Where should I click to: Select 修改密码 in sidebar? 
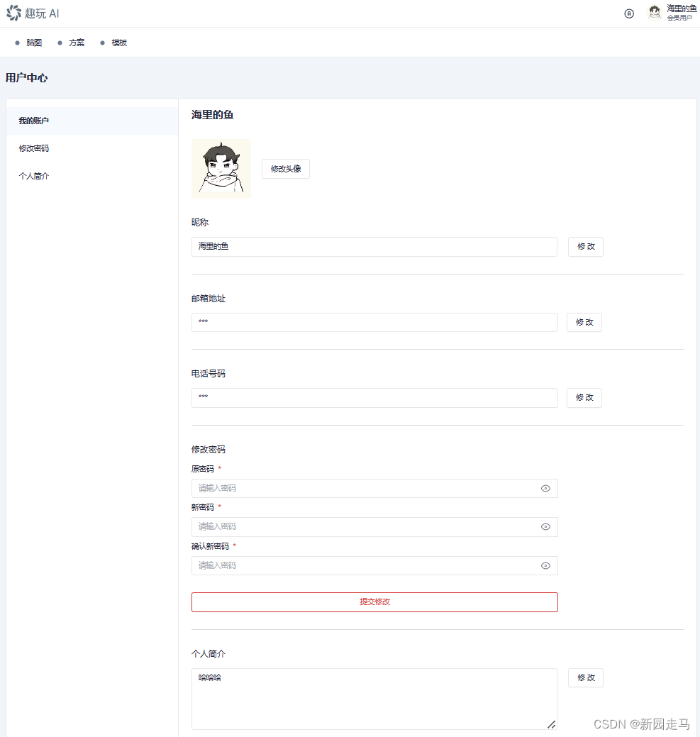tap(92, 148)
